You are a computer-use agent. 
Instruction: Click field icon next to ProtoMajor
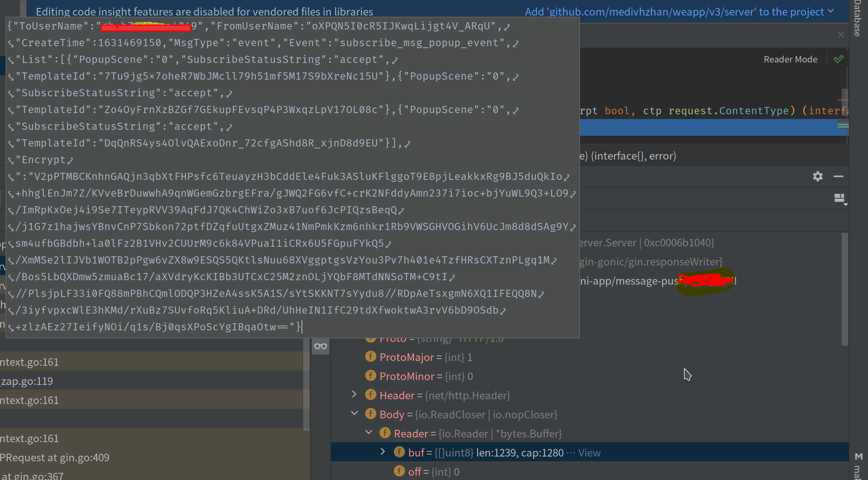point(371,357)
